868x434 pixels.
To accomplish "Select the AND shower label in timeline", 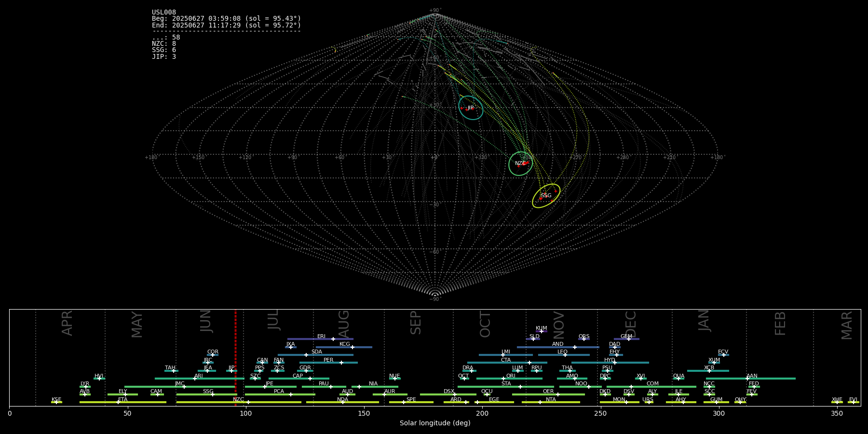I will tap(558, 344).
